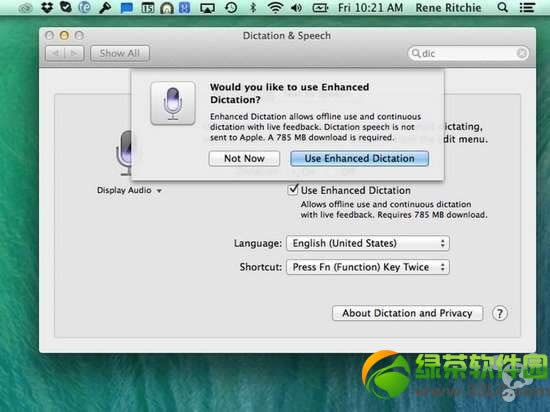
Task: Click the microphone icon in the dialog
Action: 173,103
